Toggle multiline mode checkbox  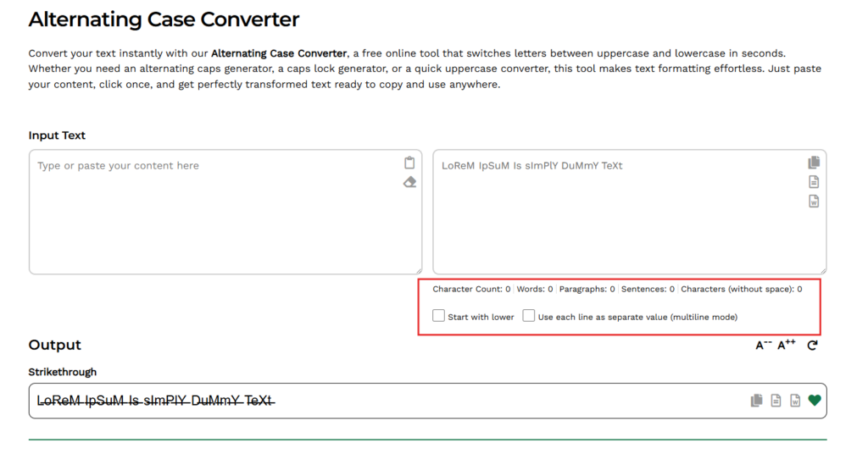click(529, 316)
